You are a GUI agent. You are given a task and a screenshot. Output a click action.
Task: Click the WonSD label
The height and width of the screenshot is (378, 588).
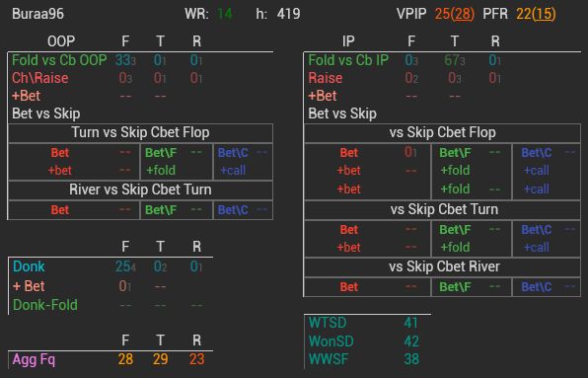point(331,341)
